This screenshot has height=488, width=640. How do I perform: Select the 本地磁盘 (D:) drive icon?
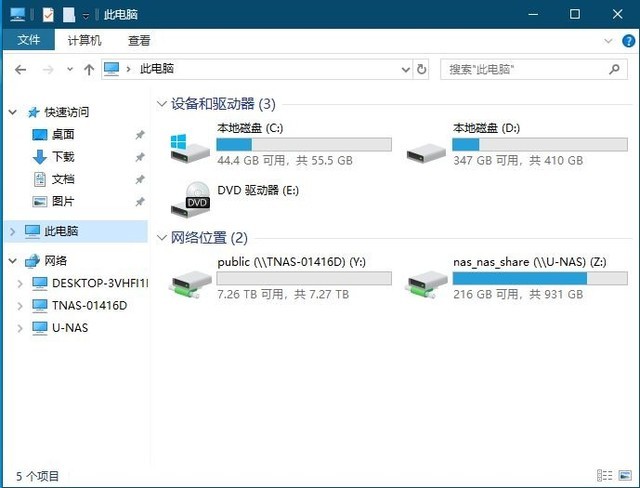pos(426,153)
